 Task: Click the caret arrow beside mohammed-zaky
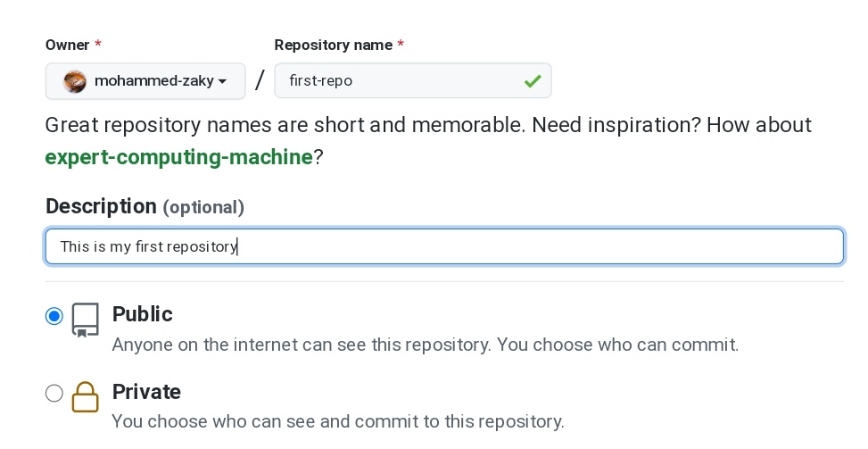222,81
